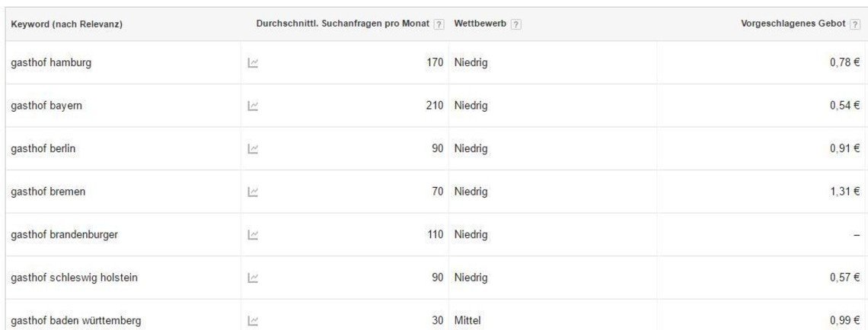View trend chart icon for gasthof brandenburger
The width and height of the screenshot is (868, 330).
[x=253, y=235]
